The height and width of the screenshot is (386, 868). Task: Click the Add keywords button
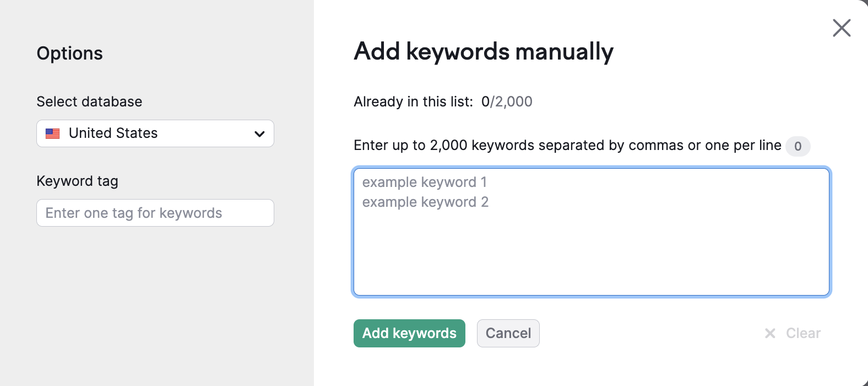coord(409,333)
